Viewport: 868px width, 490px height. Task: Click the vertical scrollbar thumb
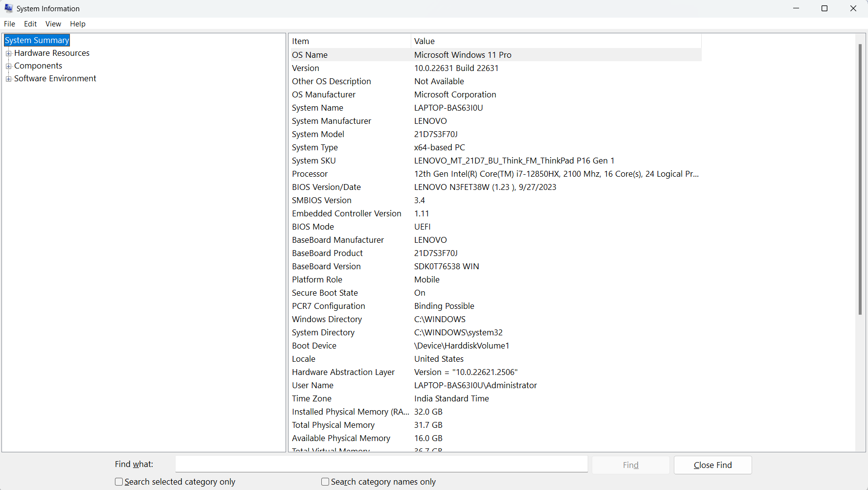[x=860, y=179]
